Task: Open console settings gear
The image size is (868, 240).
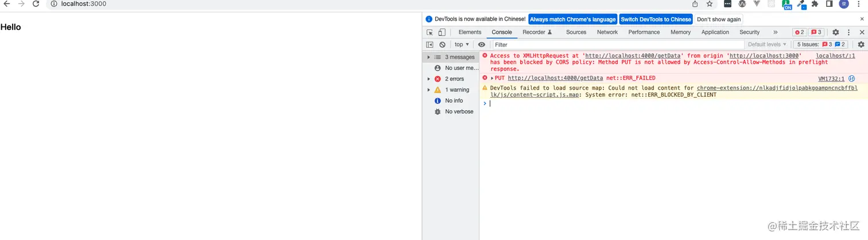Action: pos(861,44)
